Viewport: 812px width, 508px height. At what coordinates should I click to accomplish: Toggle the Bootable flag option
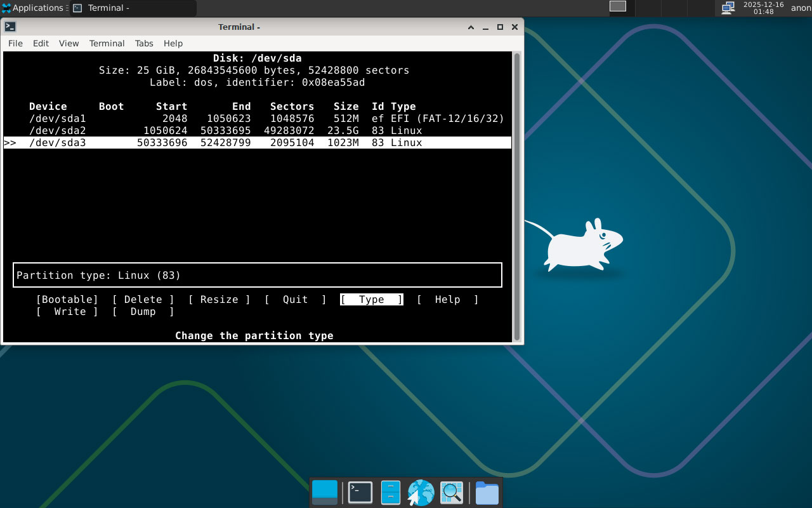point(67,300)
